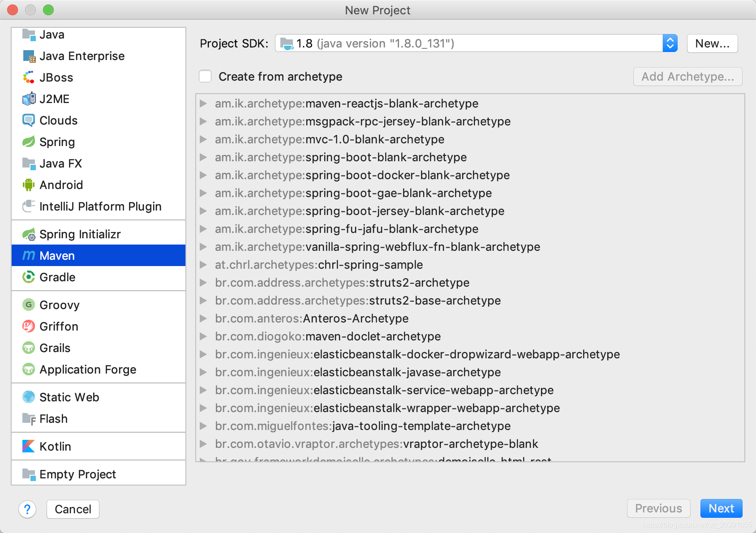Viewport: 756px width, 533px height.
Task: Select the Spring leaf icon
Action: pos(29,142)
